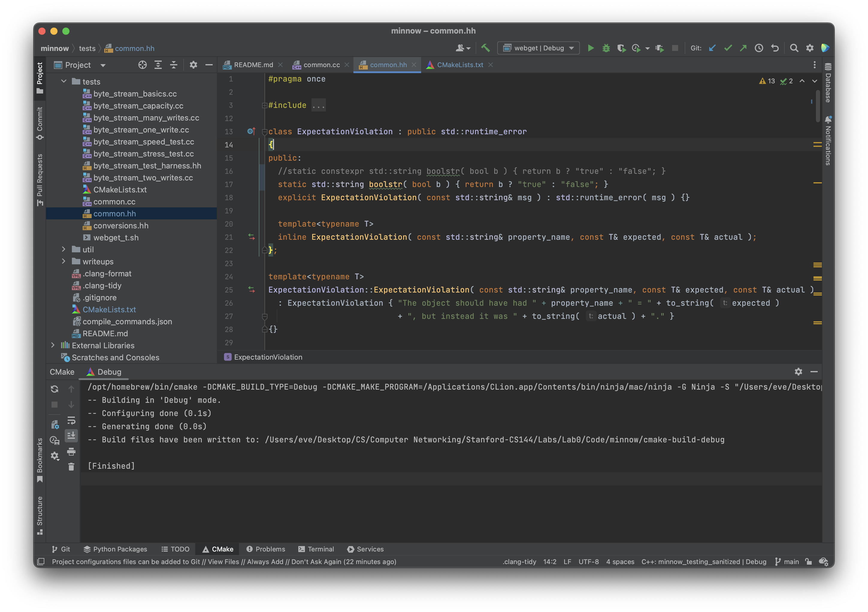Toggle scroll to end in CMake output

click(x=71, y=436)
